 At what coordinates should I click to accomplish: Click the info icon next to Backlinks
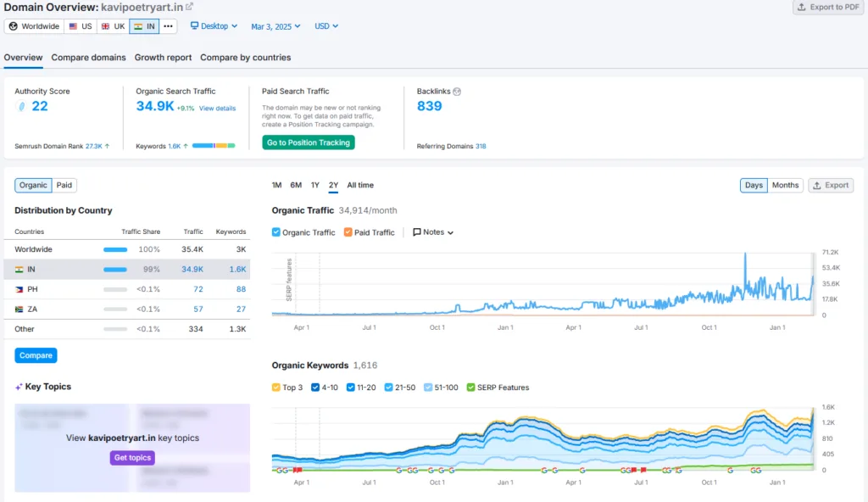(x=458, y=91)
